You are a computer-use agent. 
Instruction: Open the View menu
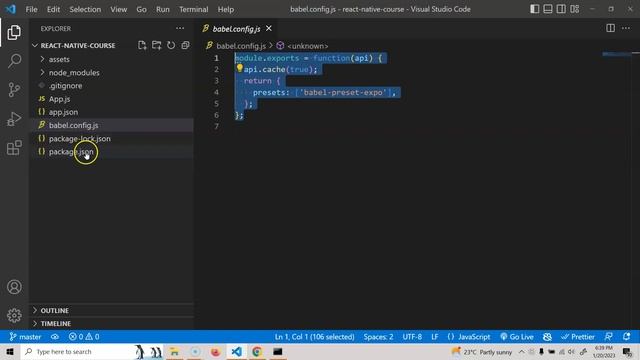point(118,9)
